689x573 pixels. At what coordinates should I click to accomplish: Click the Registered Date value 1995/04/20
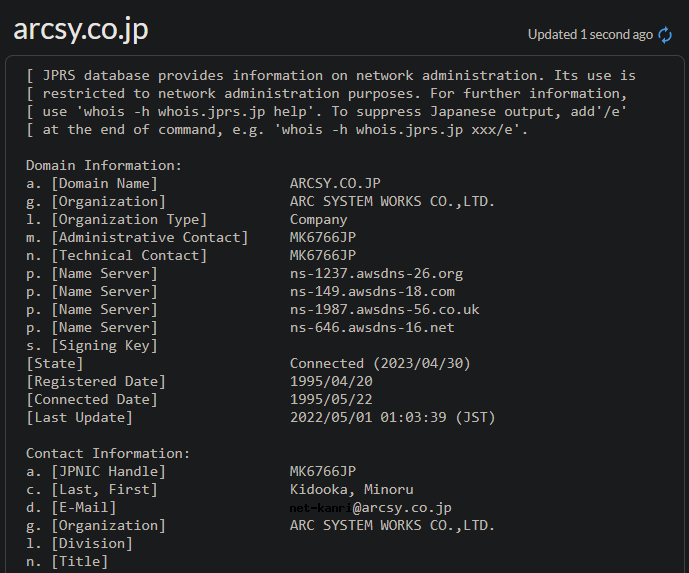[x=331, y=381]
